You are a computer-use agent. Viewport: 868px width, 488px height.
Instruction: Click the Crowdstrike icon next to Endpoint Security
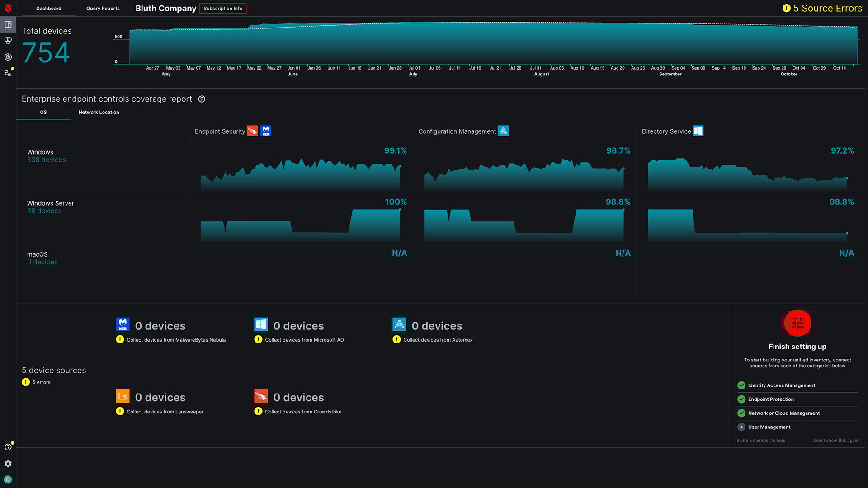pyautogui.click(x=252, y=131)
